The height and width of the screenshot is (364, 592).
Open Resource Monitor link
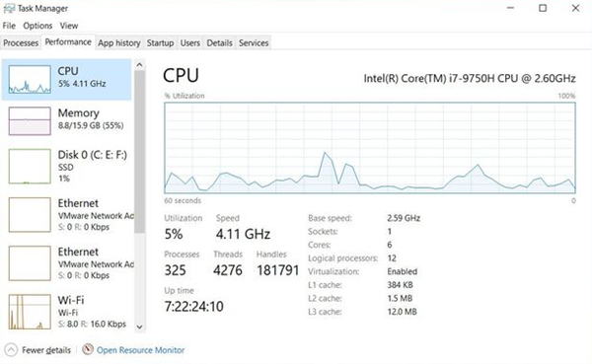click(x=140, y=350)
